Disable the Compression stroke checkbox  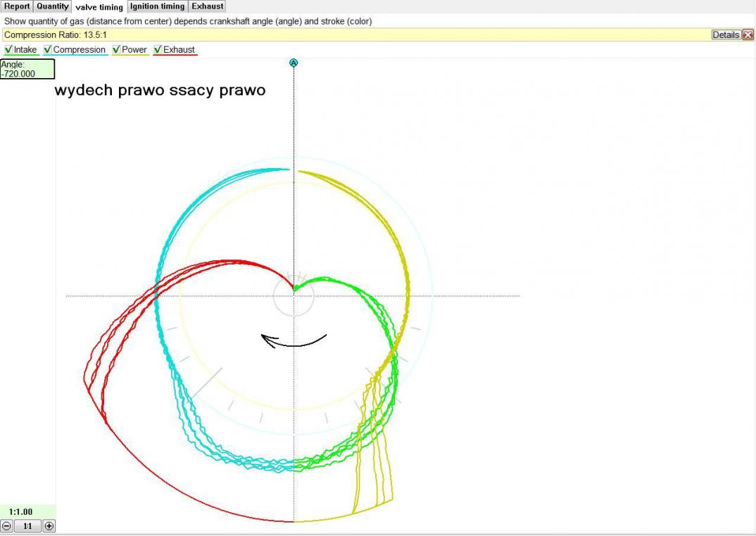[48, 50]
